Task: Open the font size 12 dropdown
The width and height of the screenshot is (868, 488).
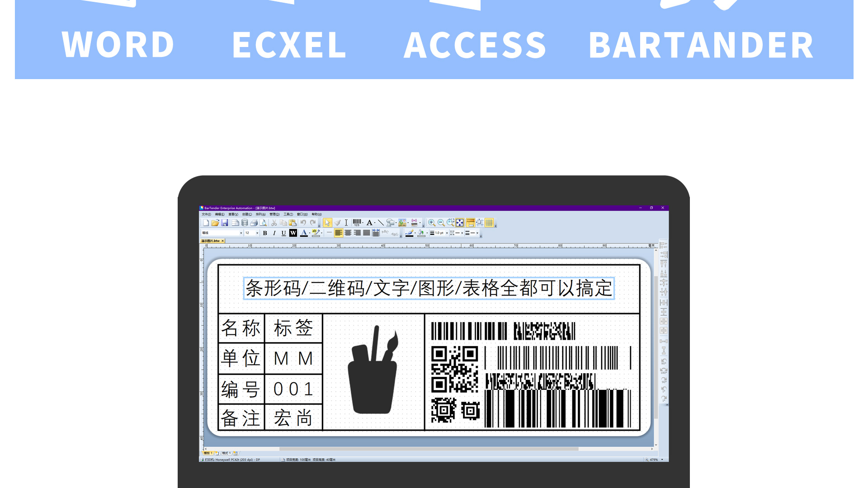Action: (257, 233)
